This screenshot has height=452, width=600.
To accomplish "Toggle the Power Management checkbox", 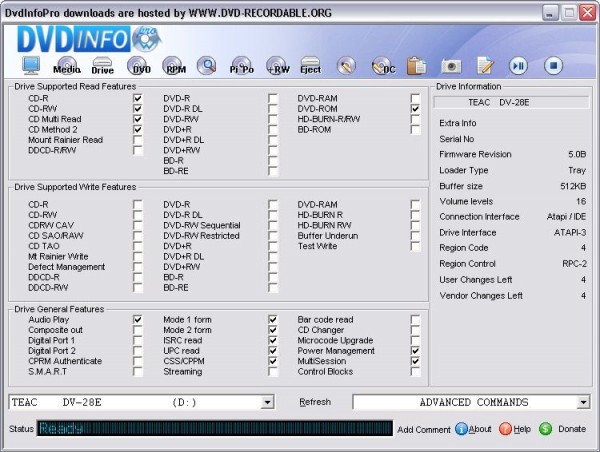I will click(415, 351).
